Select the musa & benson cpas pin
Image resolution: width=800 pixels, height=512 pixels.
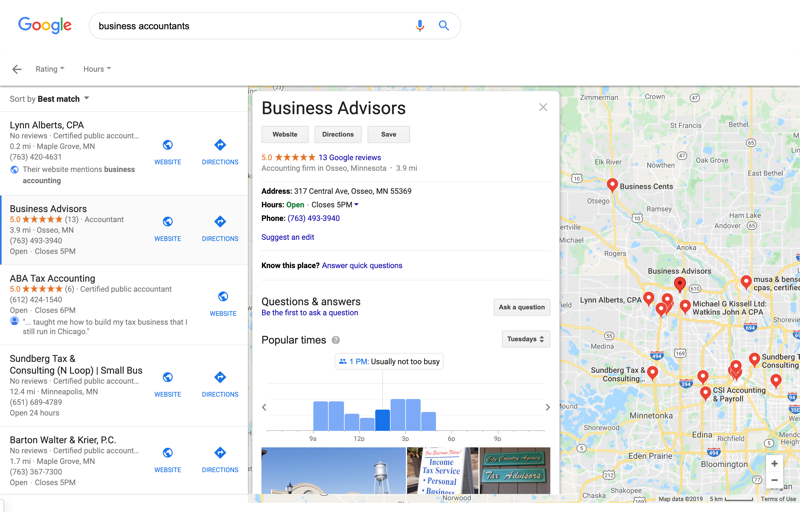point(746,282)
